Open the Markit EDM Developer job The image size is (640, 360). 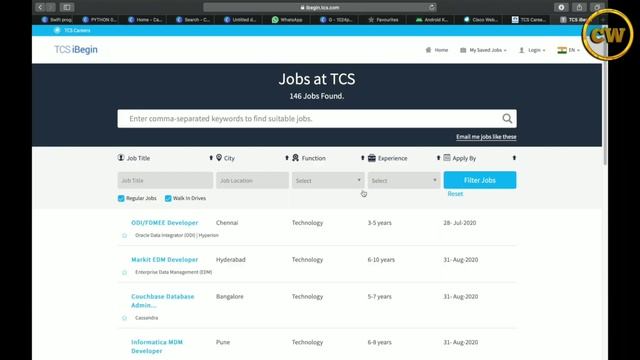click(x=164, y=260)
